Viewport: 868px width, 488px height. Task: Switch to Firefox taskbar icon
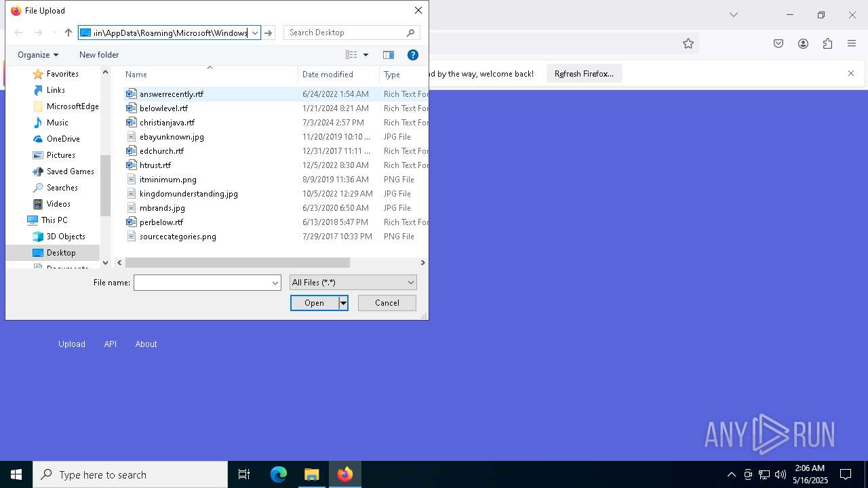pos(345,474)
